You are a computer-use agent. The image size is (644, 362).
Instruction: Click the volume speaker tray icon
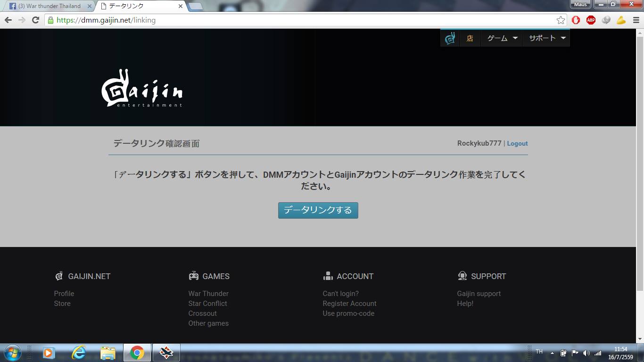pos(586,353)
